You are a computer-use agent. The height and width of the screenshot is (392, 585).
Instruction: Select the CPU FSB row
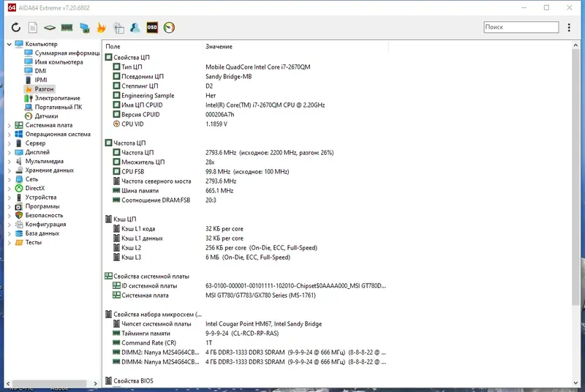click(x=245, y=172)
